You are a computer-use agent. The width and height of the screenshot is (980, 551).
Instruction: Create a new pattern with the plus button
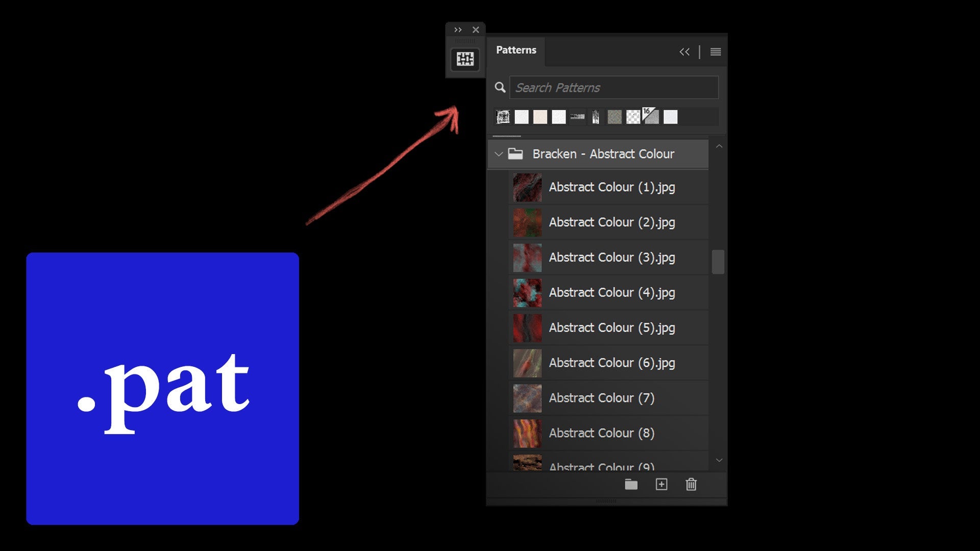tap(661, 485)
